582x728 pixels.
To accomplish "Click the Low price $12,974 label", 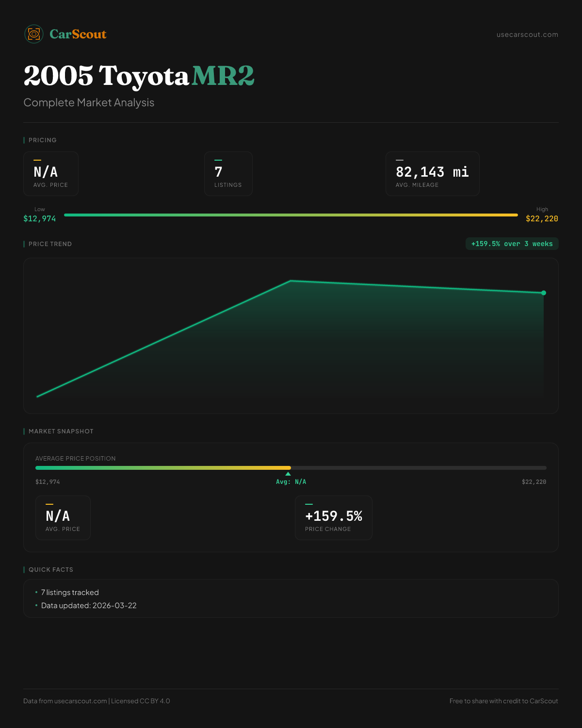I will (x=40, y=218).
